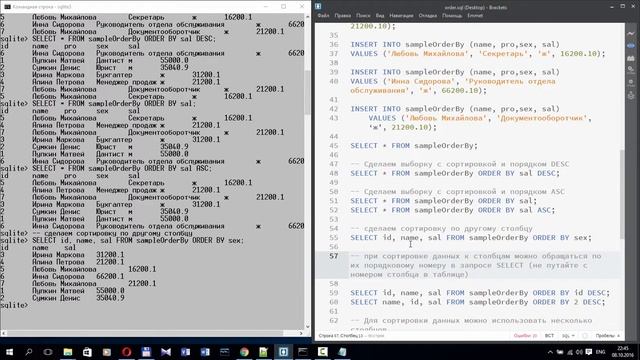Viewport: 640px width, 360px height.
Task: Open the Навигация menu in Brackets
Action: click(x=401, y=16)
